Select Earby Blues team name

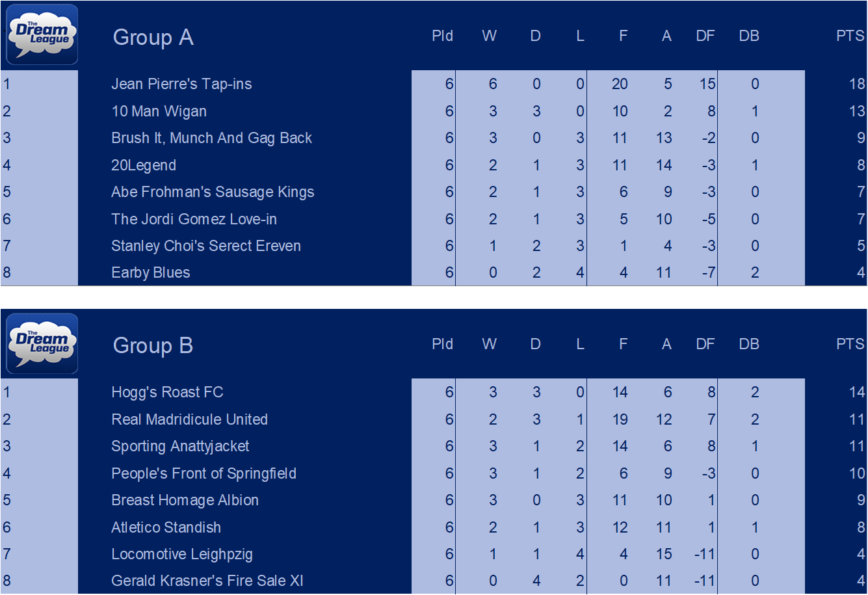pos(151,273)
